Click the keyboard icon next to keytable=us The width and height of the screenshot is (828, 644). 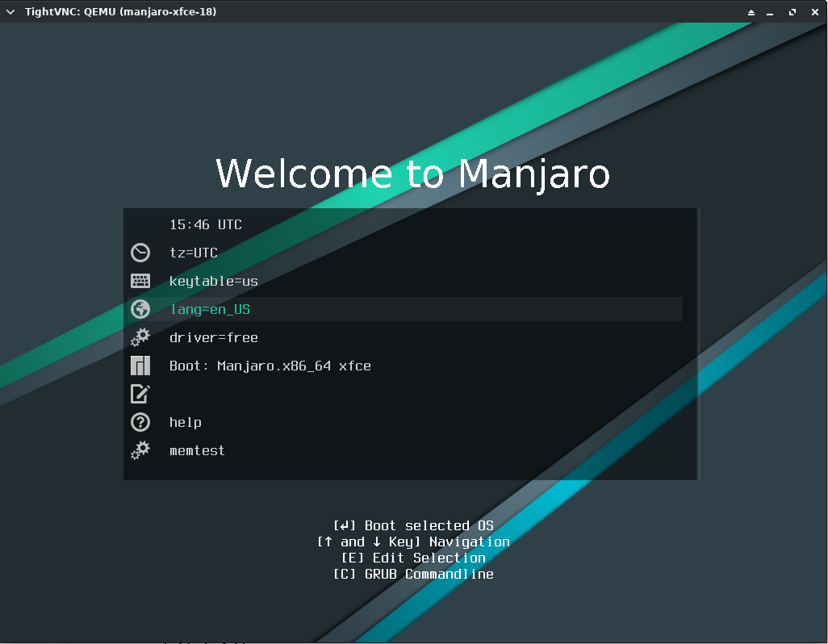tap(140, 281)
